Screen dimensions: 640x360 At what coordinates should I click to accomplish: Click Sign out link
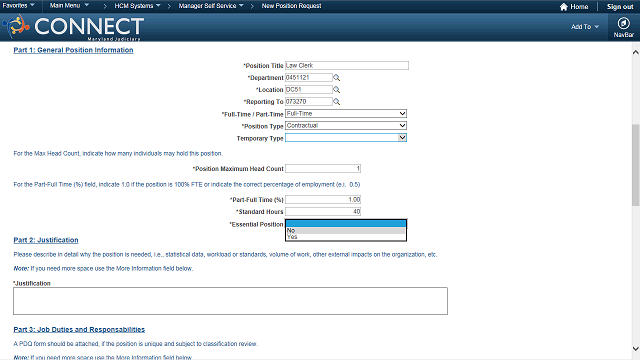[x=620, y=7]
